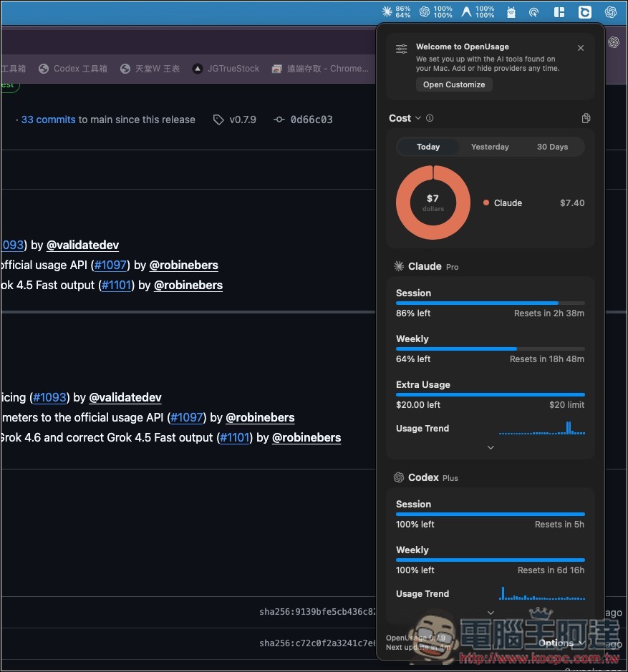The width and height of the screenshot is (628, 672).
Task: Click the Claude usage menu bar icon
Action: click(x=387, y=11)
